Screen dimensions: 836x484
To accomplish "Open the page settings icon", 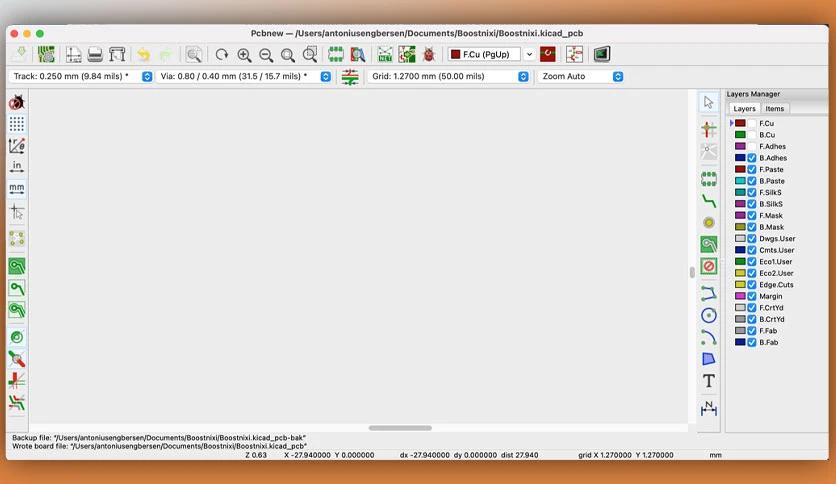I will pos(73,54).
